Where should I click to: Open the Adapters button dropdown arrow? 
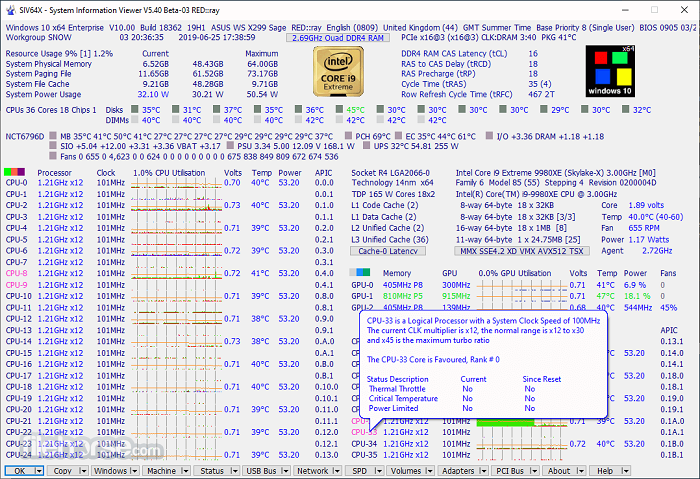tap(483, 471)
